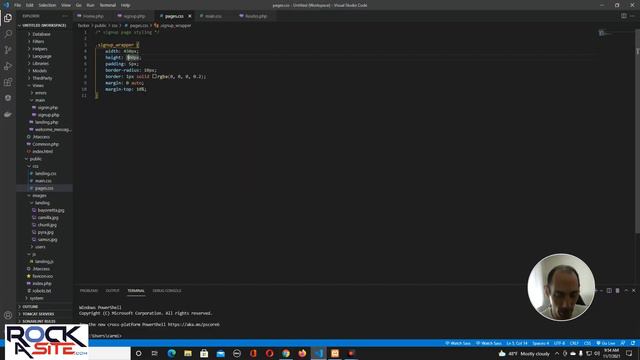Open the Edit menu

click(30, 5)
